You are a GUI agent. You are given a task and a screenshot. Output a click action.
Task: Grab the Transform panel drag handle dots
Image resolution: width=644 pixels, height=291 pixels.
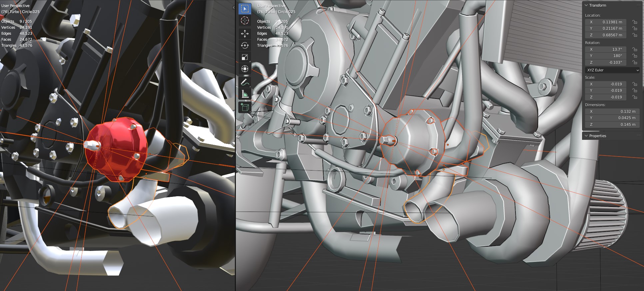[639, 5]
